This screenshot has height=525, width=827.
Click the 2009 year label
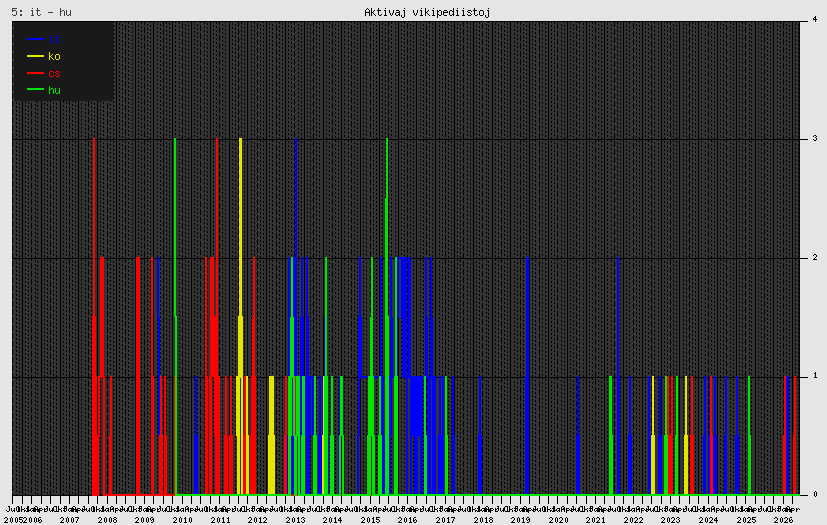145,520
